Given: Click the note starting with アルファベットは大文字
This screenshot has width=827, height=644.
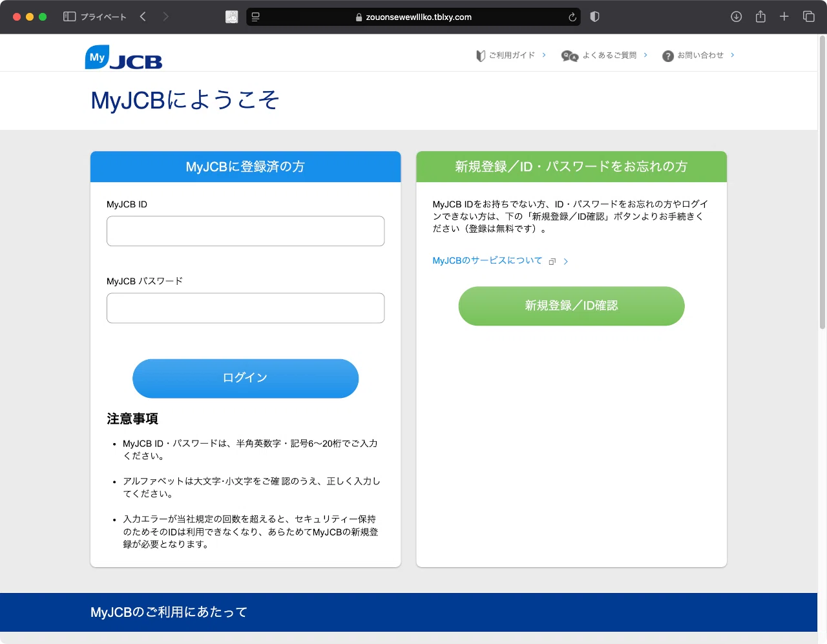Looking at the screenshot, I should point(251,488).
